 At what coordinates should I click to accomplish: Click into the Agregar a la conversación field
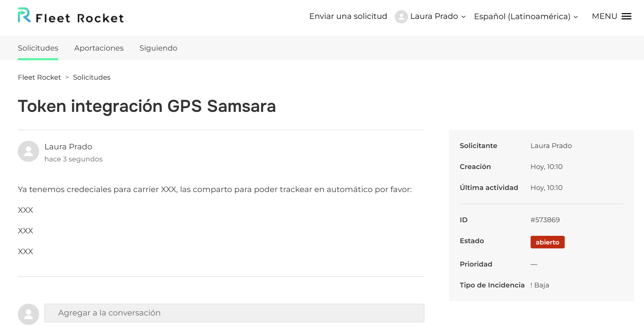[x=234, y=313]
